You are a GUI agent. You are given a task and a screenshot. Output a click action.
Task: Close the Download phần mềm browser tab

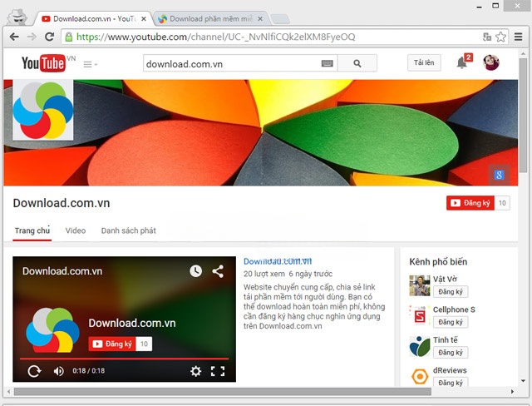(260, 19)
